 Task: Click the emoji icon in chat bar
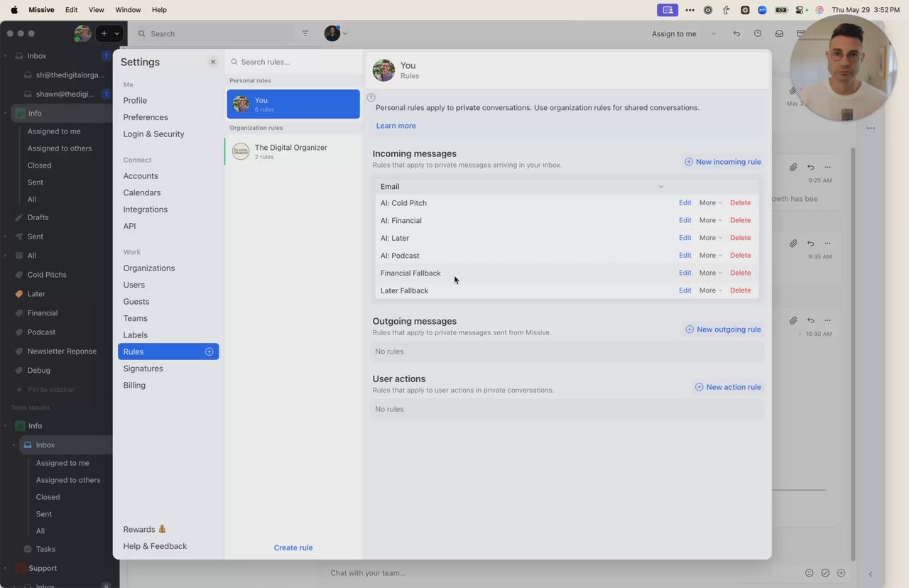tap(809, 573)
